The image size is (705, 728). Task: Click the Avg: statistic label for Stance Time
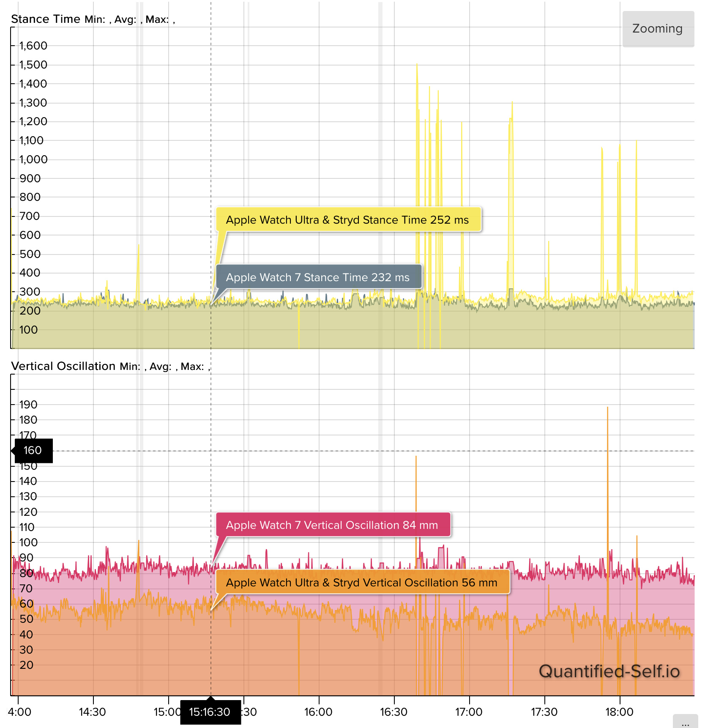[126, 19]
